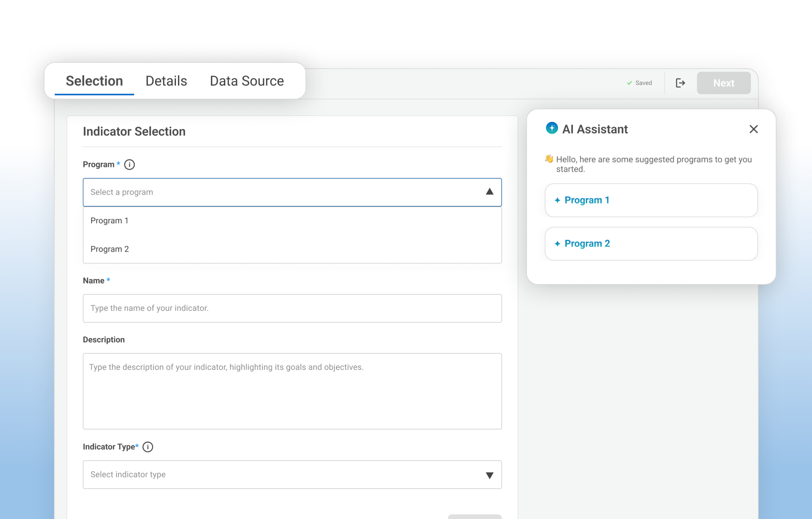This screenshot has height=519, width=812.
Task: Click the AI Assistant sparkle logo
Action: [x=552, y=128]
